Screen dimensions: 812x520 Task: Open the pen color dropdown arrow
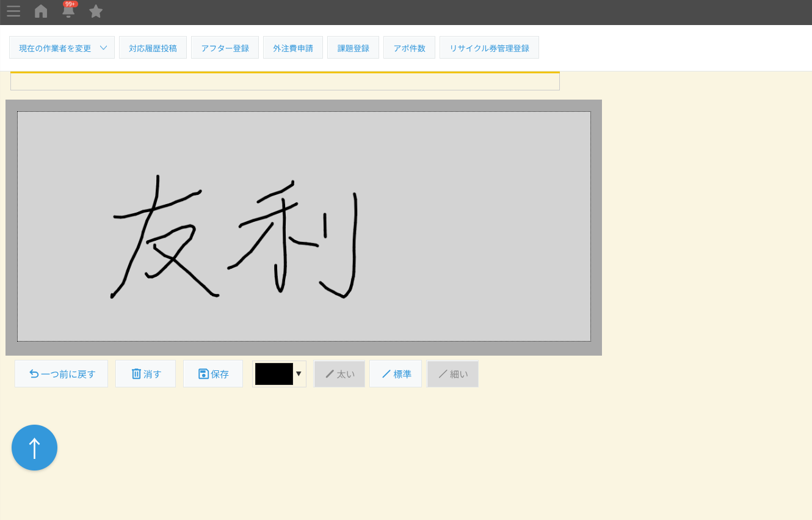(x=299, y=374)
